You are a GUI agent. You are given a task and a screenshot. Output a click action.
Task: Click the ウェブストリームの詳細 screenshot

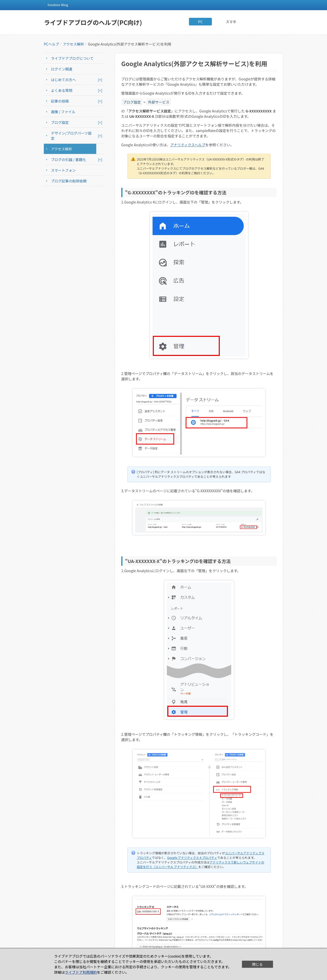coord(199,517)
